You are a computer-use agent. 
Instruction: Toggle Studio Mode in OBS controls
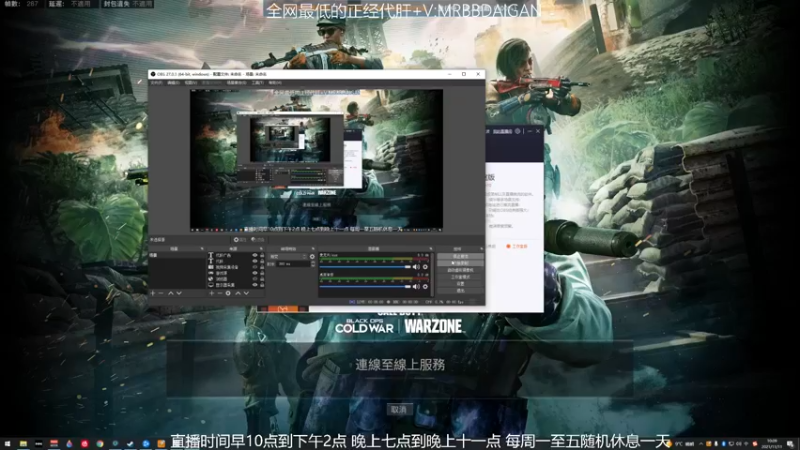click(x=460, y=277)
